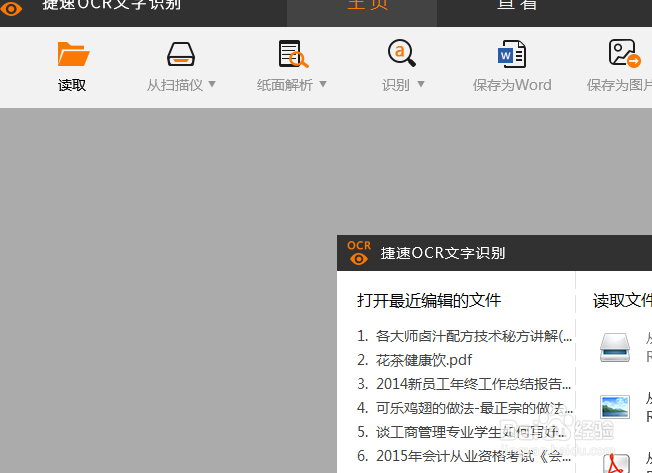Click the Word document icon in the toolbar
652x473 pixels.
(x=512, y=54)
